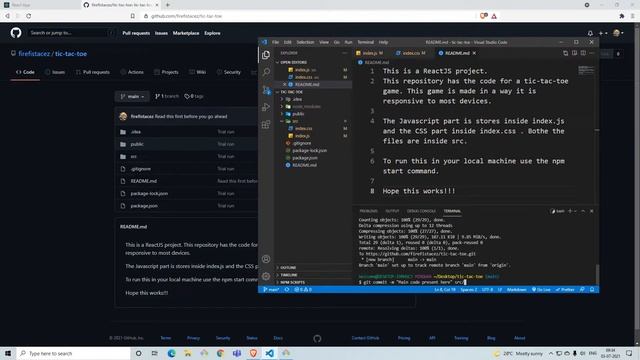
Task: Maximize the terminal panel with the caret
Action: (x=583, y=211)
